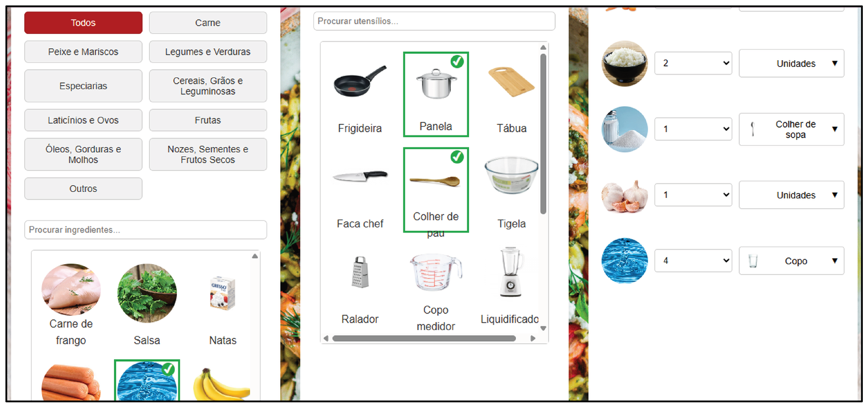Expand the Colher de sopa unit dropdown

(x=791, y=129)
